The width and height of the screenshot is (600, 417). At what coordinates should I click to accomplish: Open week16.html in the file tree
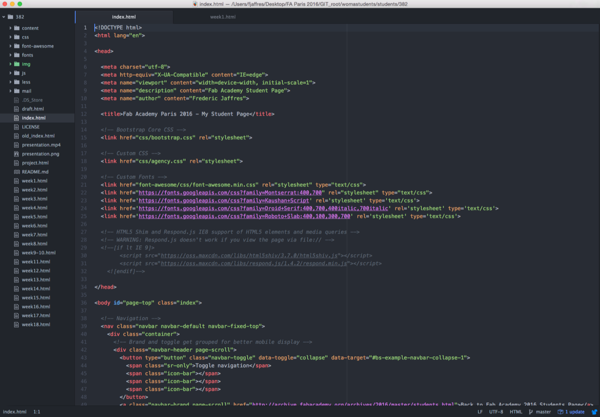pyautogui.click(x=36, y=307)
